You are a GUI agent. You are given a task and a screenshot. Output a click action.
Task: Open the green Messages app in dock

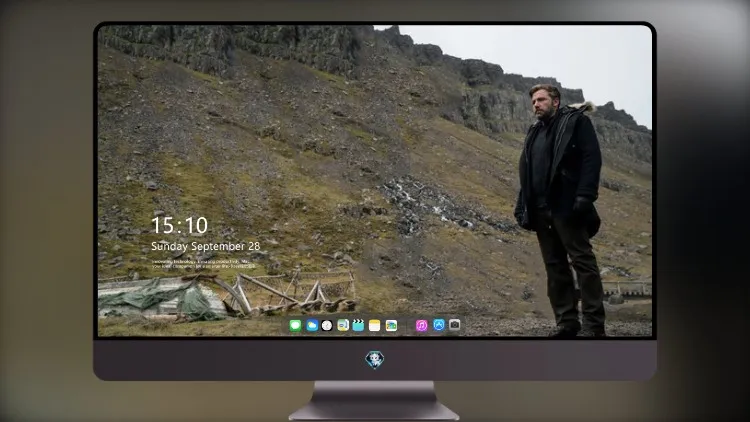tap(295, 326)
